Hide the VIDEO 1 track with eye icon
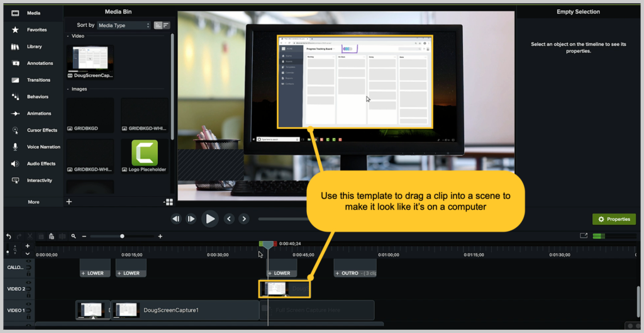The image size is (644, 333). click(29, 304)
